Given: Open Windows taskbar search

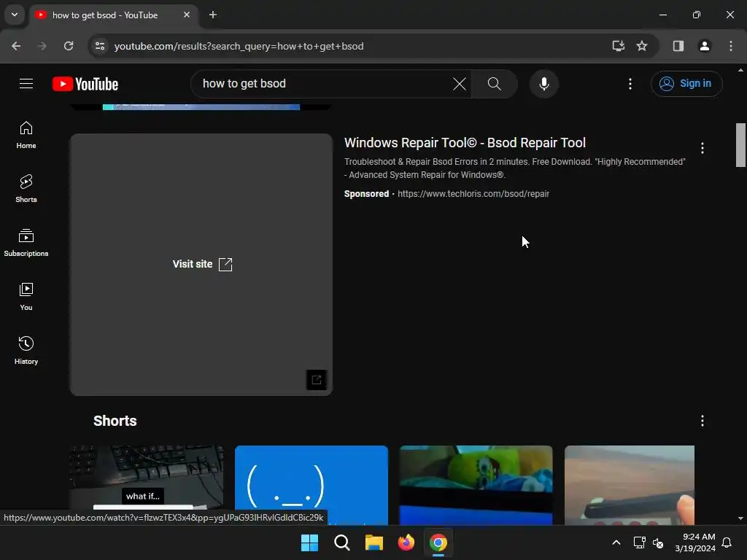Looking at the screenshot, I should [x=341, y=542].
